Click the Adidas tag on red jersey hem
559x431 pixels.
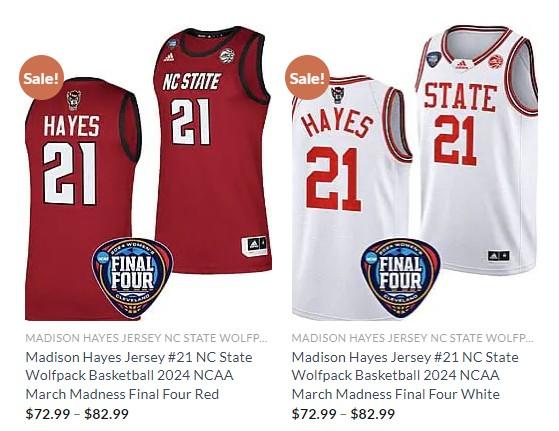[x=254, y=245]
